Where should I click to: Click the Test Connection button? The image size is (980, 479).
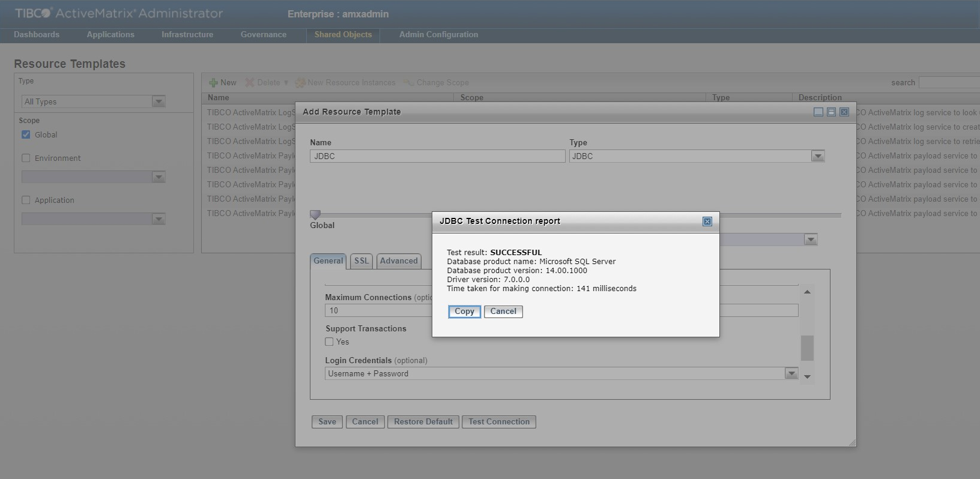[x=498, y=422]
